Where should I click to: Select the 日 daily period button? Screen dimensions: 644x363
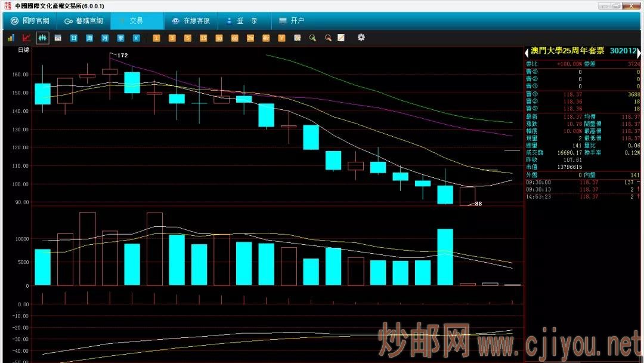pyautogui.click(x=74, y=38)
